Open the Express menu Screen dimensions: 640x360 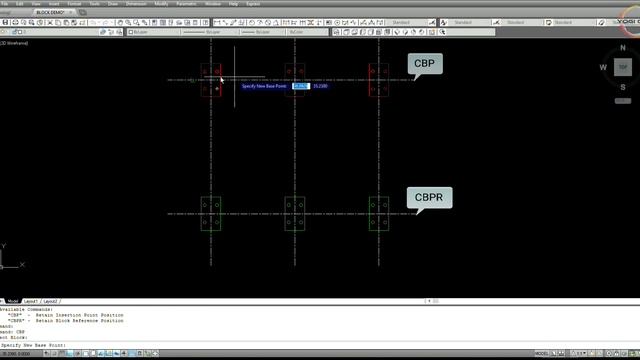tap(253, 4)
